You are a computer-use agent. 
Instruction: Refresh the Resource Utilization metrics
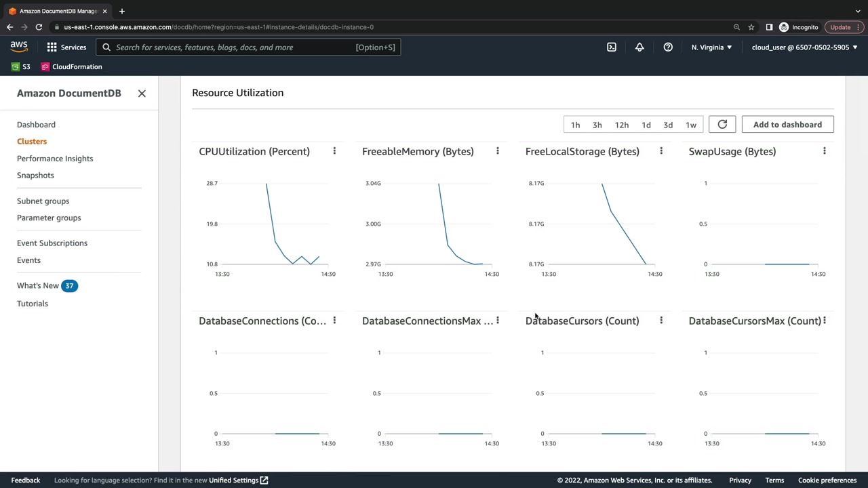(722, 125)
